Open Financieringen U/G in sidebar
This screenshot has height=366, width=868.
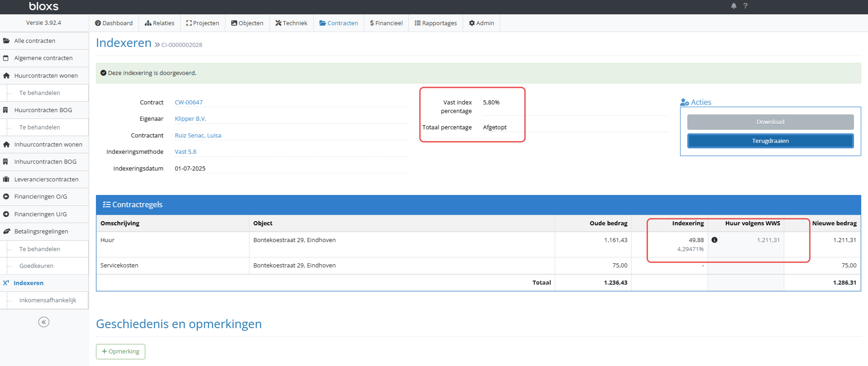pyautogui.click(x=44, y=214)
